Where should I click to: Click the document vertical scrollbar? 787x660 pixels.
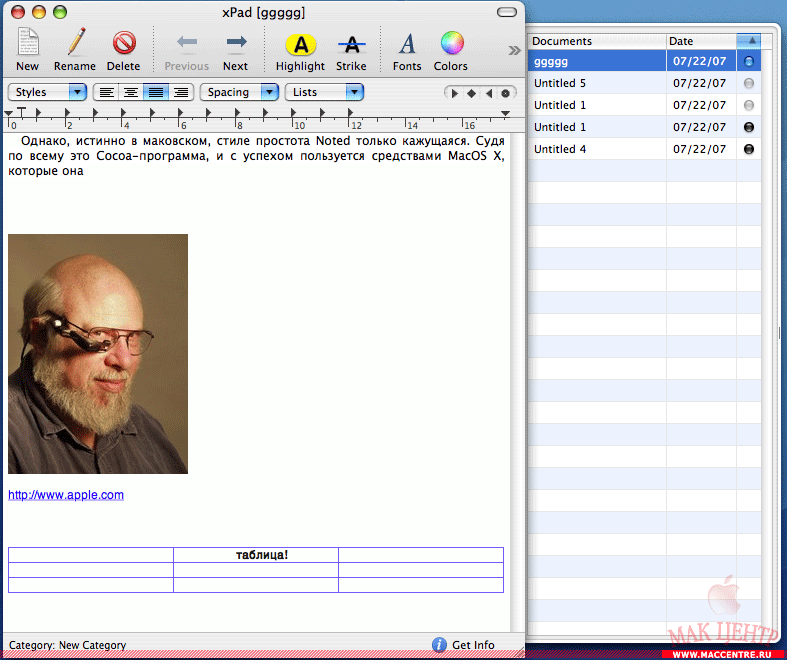tap(517, 381)
